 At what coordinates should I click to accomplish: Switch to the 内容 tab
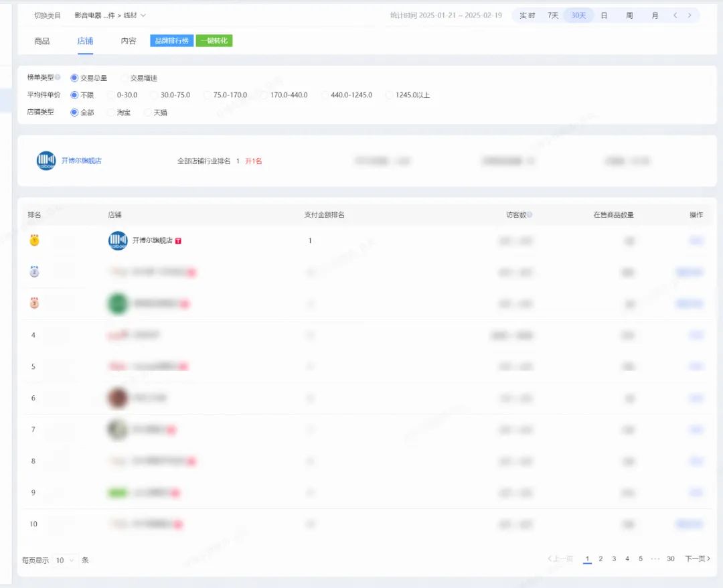point(128,41)
